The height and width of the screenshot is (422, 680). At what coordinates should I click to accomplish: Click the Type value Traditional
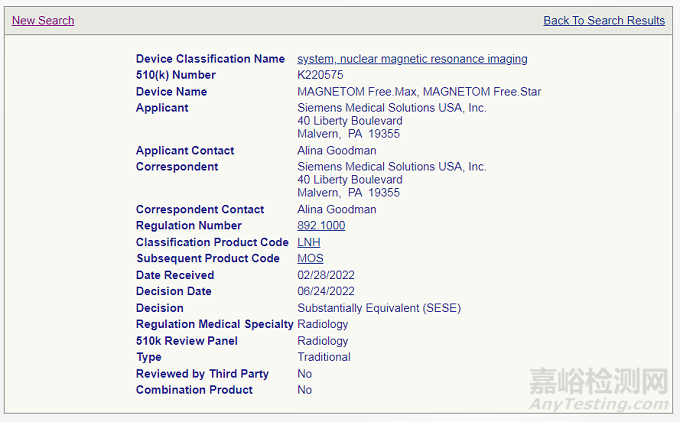click(324, 357)
